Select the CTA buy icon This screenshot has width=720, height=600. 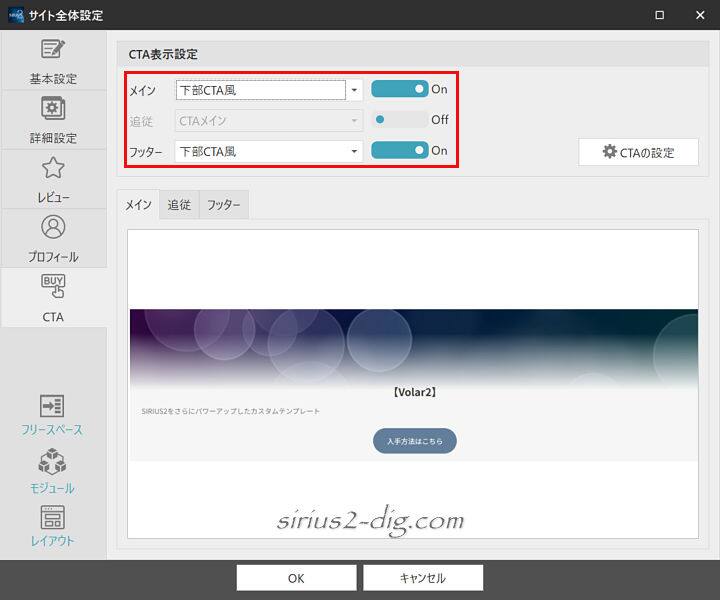52,297
